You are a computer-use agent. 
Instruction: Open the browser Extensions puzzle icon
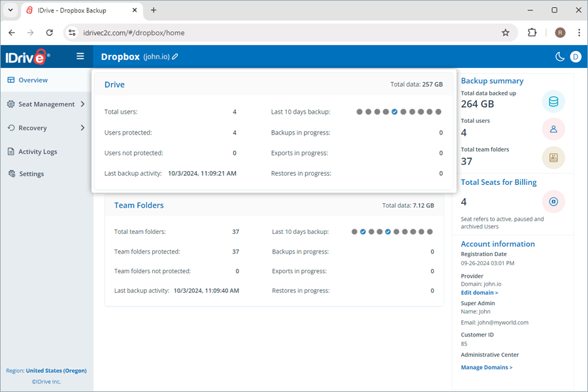coord(532,33)
